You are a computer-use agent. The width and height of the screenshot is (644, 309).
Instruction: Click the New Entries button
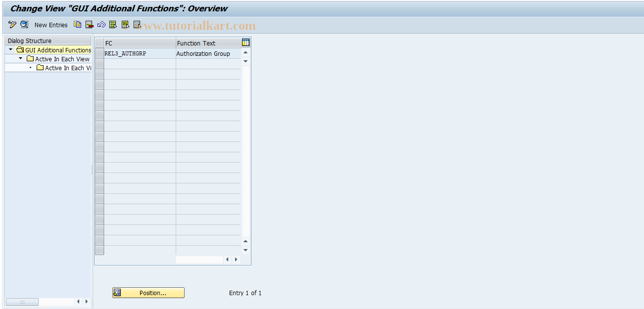(x=51, y=25)
